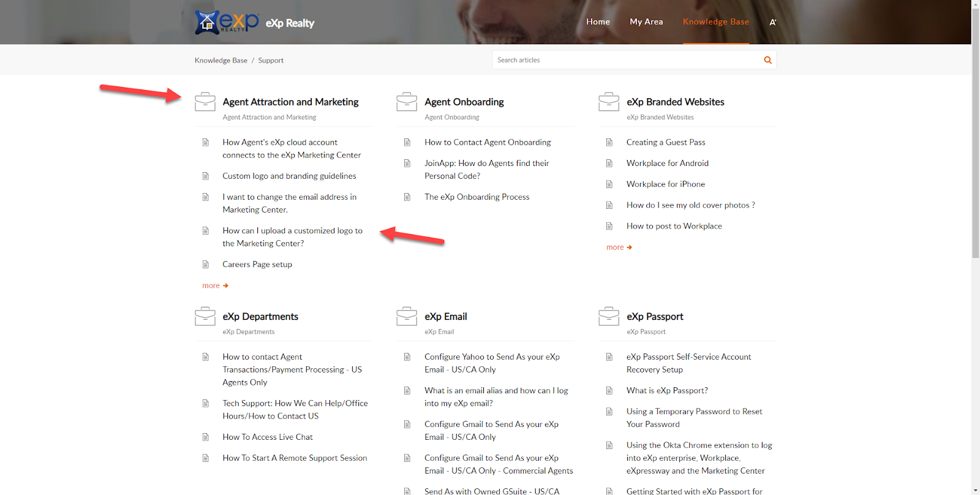Click the Agent Onboarding drawer icon
980x495 pixels.
click(x=407, y=102)
